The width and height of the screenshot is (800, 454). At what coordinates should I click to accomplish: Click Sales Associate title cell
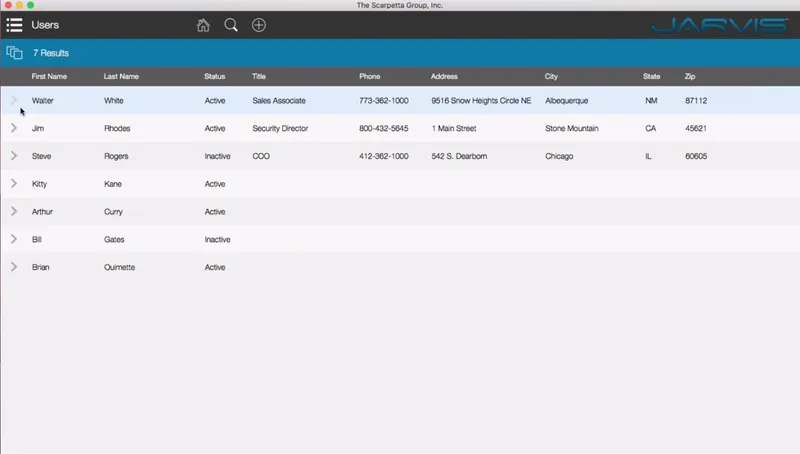tap(279, 100)
